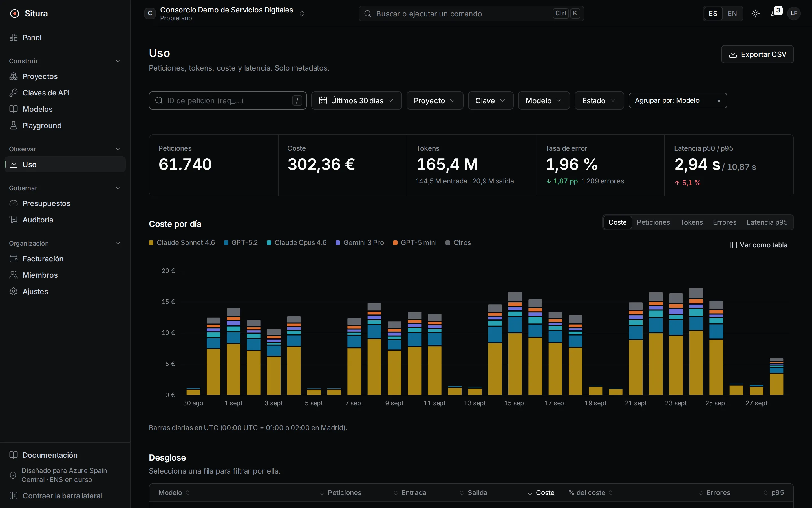Sort table by Coste column

point(540,492)
